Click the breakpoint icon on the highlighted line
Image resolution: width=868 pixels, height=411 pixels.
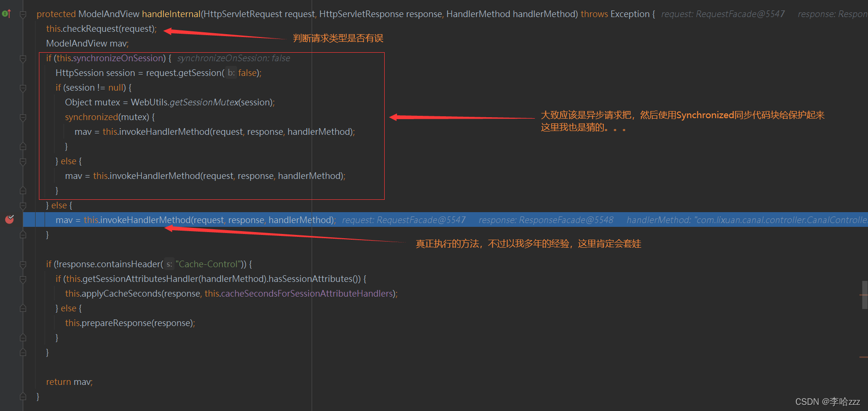tap(9, 219)
